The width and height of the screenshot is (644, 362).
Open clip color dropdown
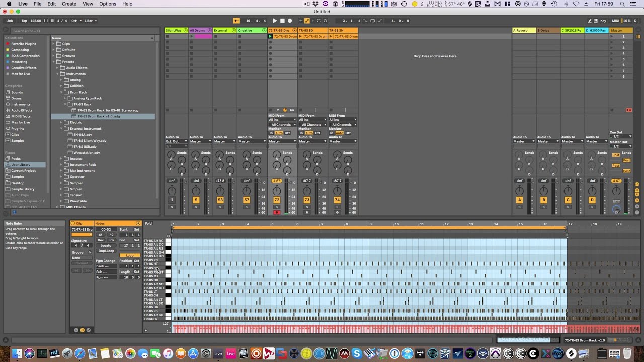(82, 234)
